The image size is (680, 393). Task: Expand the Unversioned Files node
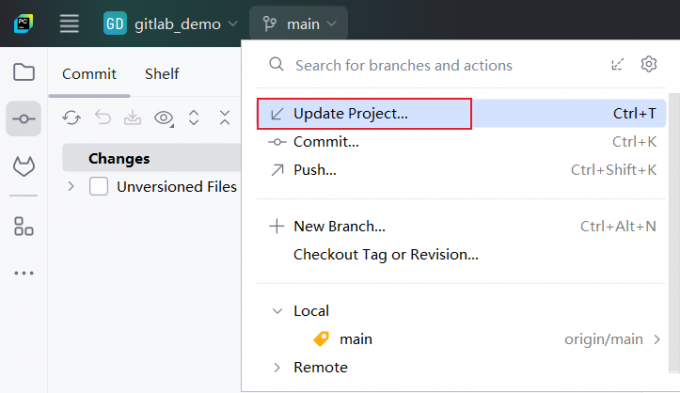[71, 187]
